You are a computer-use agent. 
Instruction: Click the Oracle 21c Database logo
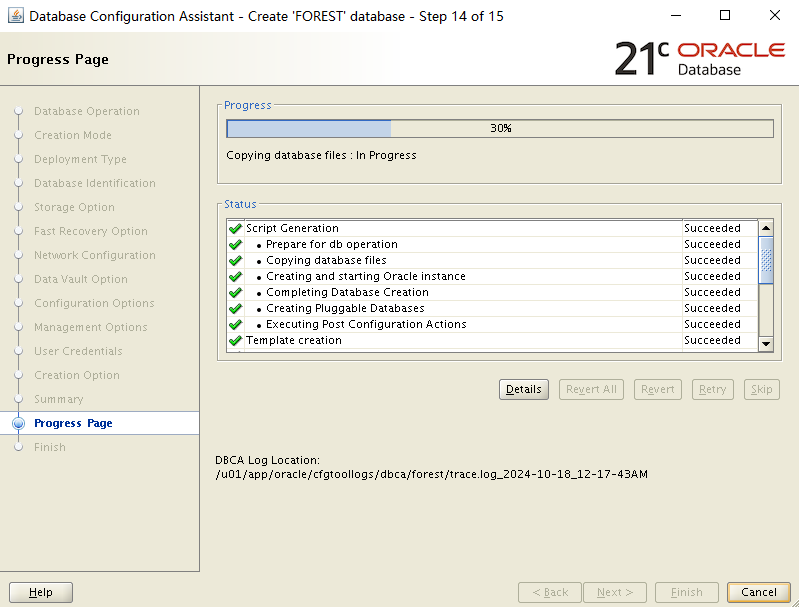698,59
